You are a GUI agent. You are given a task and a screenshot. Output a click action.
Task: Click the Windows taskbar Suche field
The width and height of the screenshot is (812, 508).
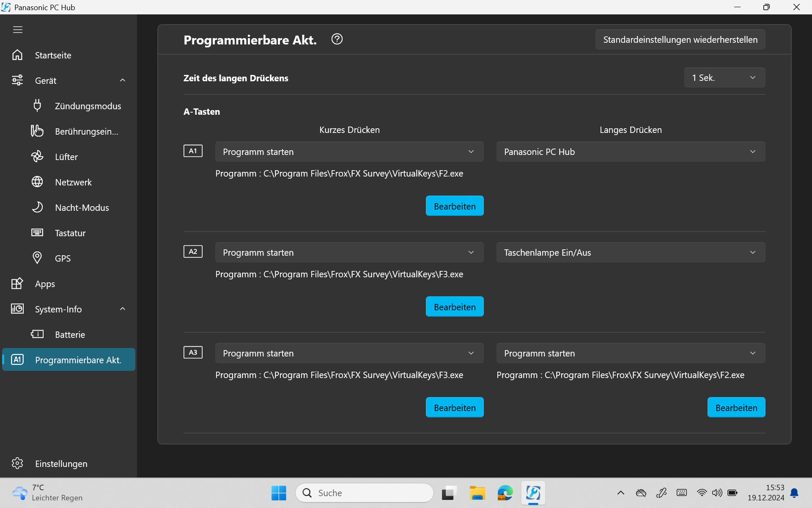click(365, 493)
